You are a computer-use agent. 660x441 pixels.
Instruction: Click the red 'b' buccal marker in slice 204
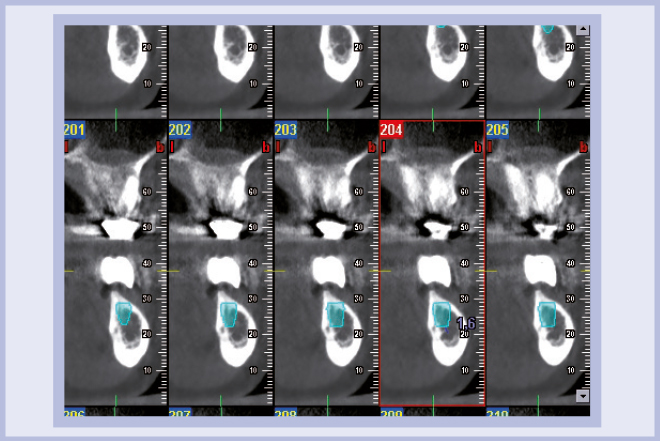478,146
